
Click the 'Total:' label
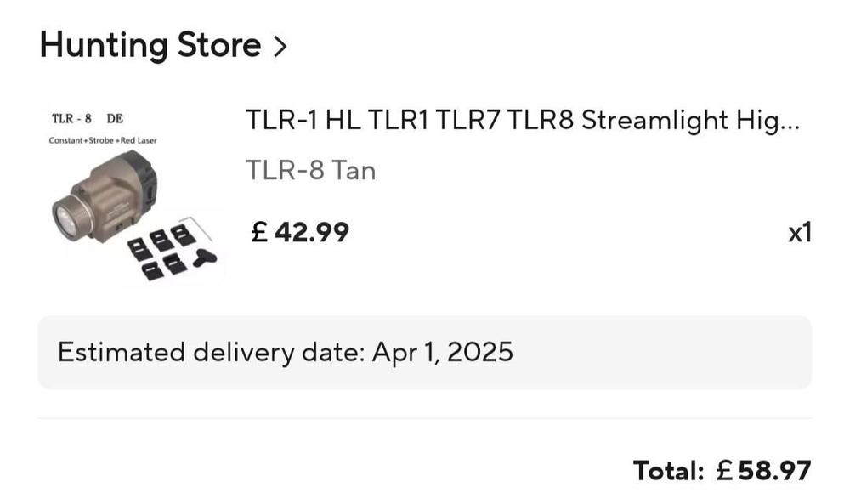click(668, 469)
